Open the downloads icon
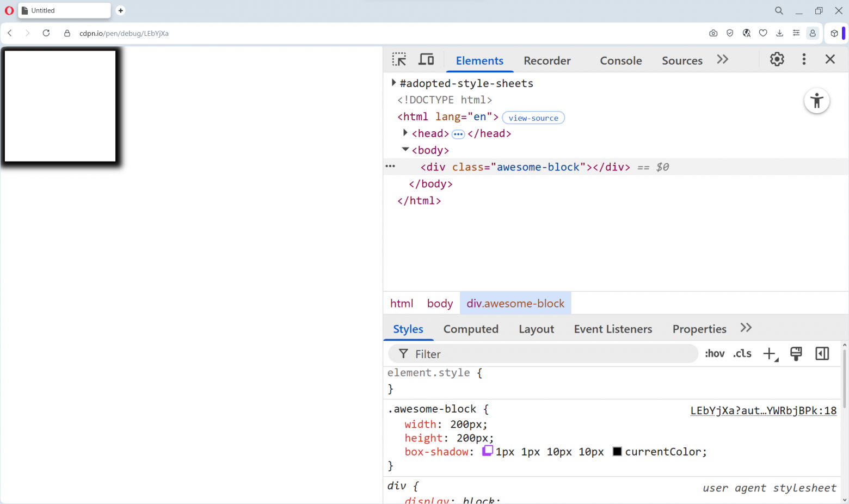Screen dimensions: 849x504 pos(779,33)
